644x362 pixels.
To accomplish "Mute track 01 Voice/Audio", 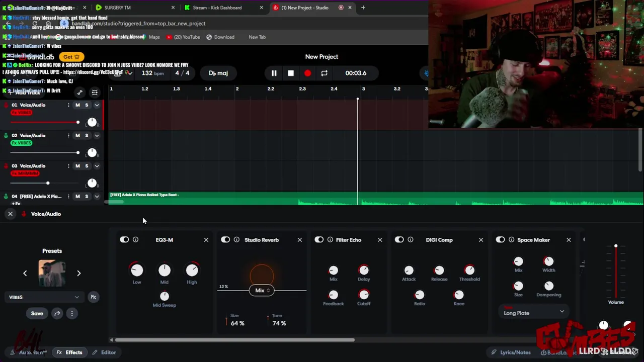I will [77, 105].
